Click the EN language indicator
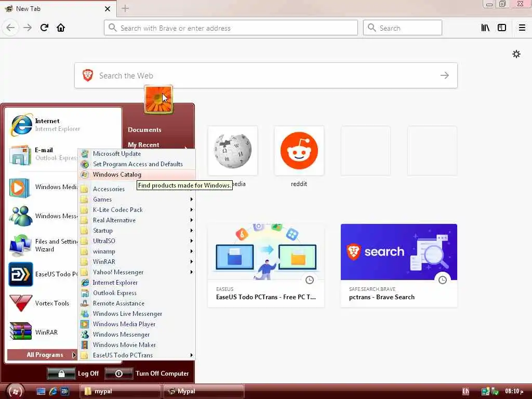 (x=466, y=392)
